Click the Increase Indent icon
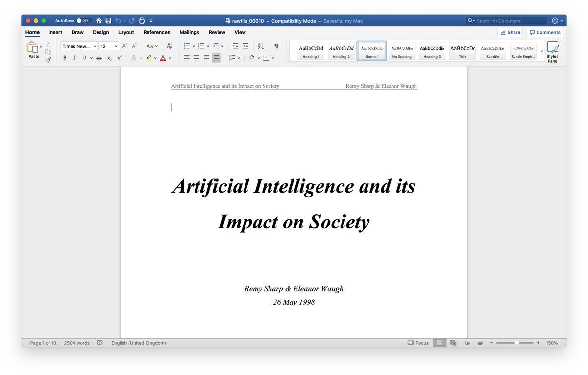Image resolution: width=588 pixels, height=375 pixels. tap(245, 46)
